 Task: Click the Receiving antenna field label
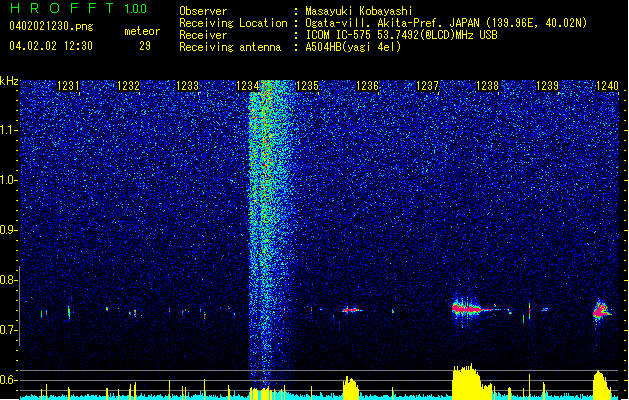tap(230, 47)
